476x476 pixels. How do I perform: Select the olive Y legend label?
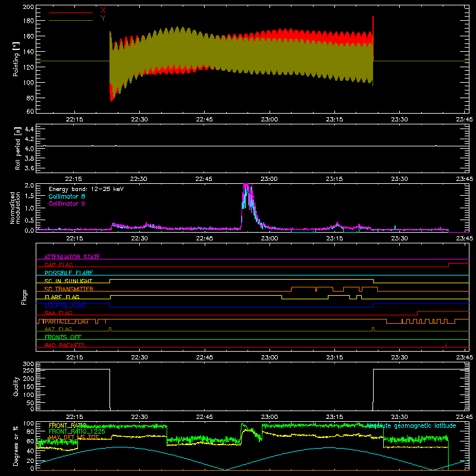pos(103,18)
